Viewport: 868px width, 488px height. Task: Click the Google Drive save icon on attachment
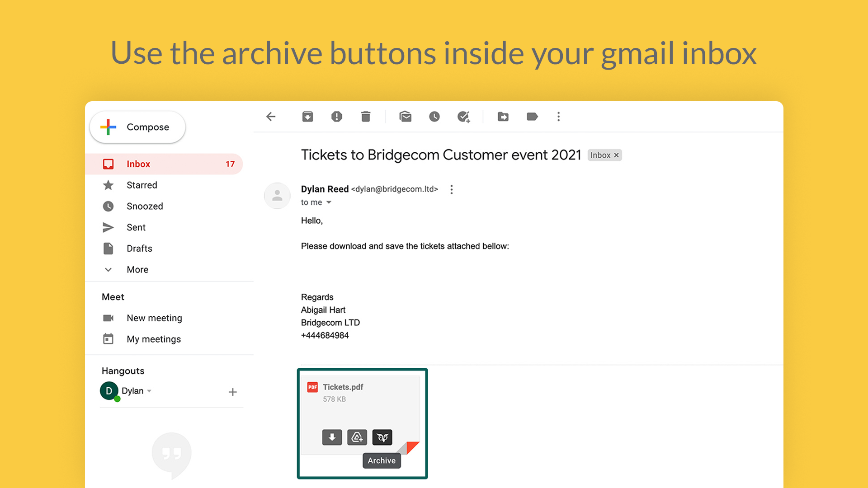click(356, 437)
